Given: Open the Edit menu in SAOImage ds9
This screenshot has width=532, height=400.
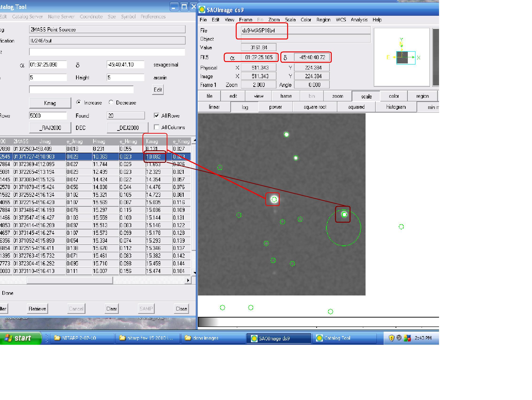Looking at the screenshot, I should (x=216, y=20).
